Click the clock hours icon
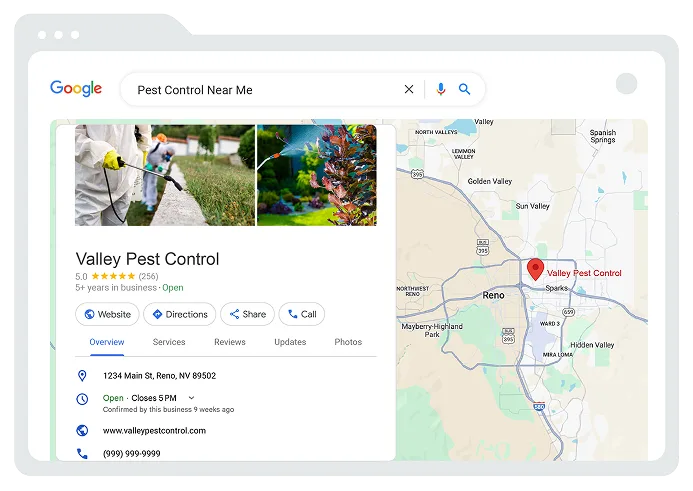Image resolution: width=693 pixels, height=491 pixels. (82, 399)
